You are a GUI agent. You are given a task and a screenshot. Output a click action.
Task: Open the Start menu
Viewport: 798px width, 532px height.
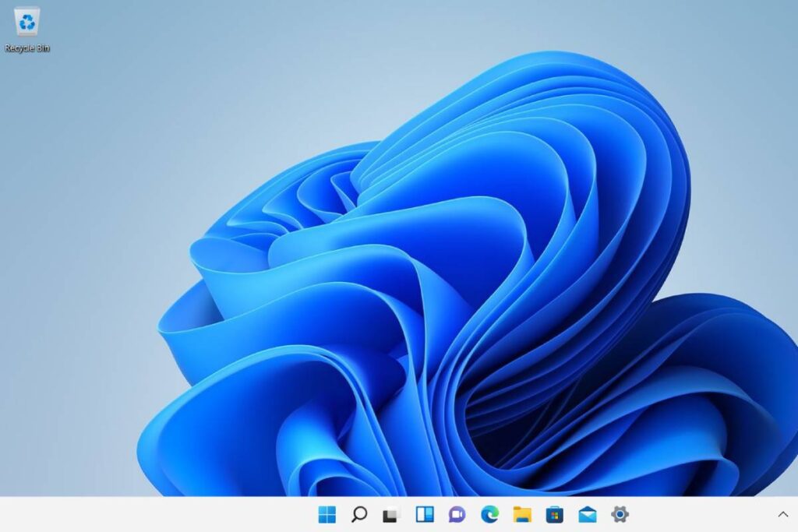(x=328, y=514)
